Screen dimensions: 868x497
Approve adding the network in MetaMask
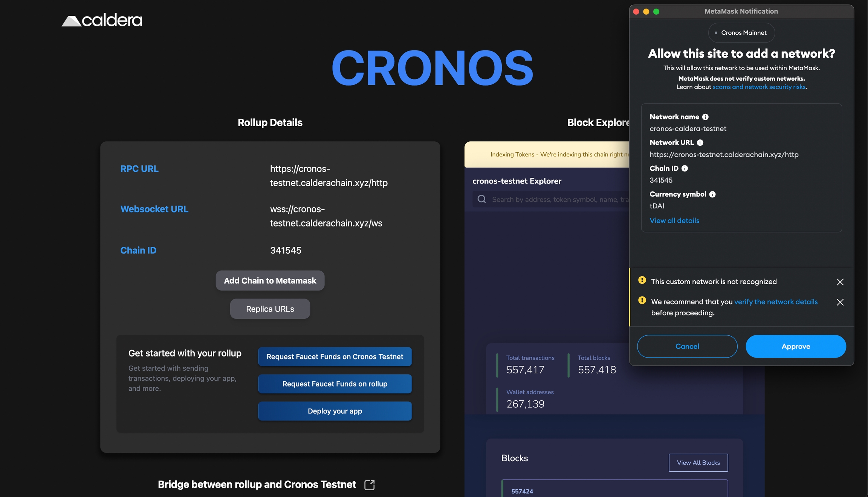[x=796, y=346]
